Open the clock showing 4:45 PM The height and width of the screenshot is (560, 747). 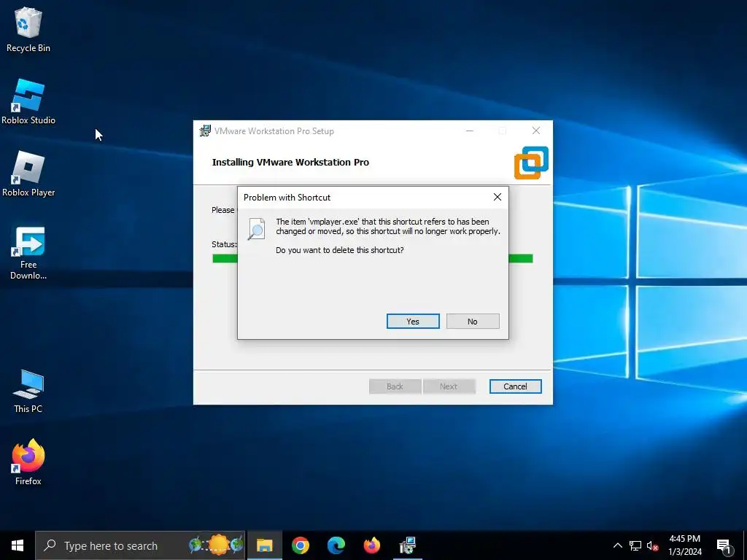[684, 545]
